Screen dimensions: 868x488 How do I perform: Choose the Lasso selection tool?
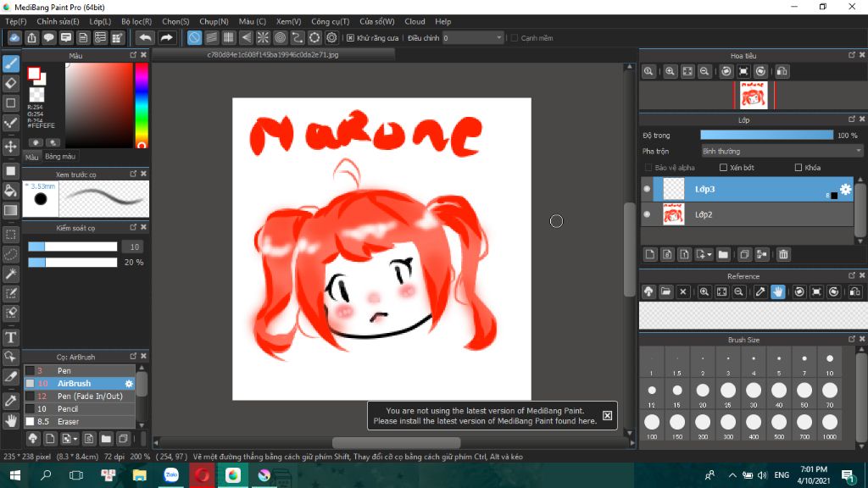pyautogui.click(x=11, y=254)
